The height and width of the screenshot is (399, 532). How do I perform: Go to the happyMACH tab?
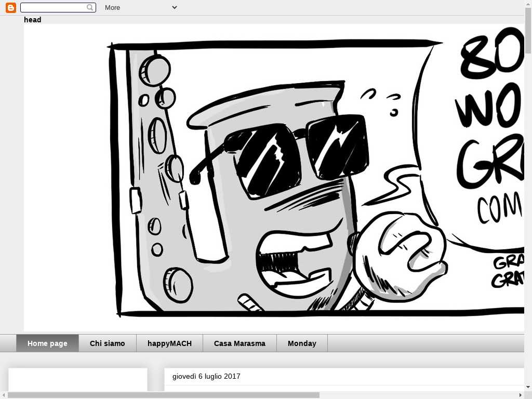click(169, 343)
